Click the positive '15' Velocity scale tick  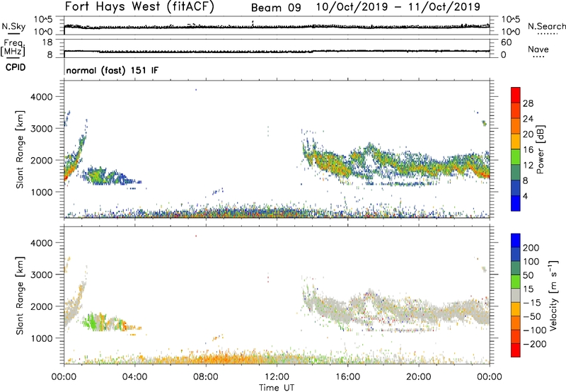tap(528, 289)
